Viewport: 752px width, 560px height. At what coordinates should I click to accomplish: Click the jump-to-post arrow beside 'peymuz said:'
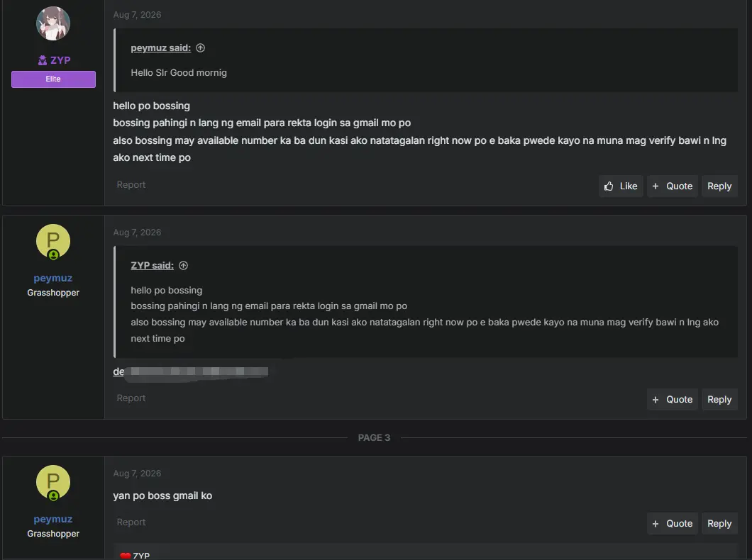coord(201,48)
